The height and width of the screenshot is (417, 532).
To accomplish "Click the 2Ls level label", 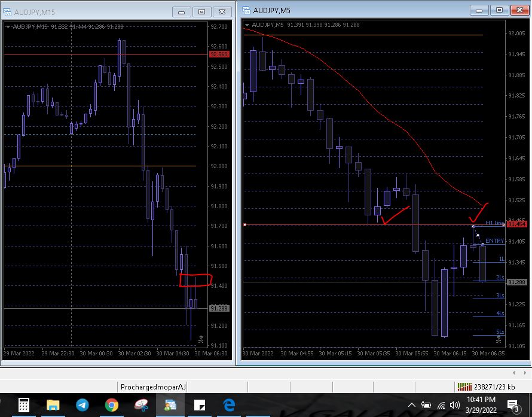I will pos(500,278).
